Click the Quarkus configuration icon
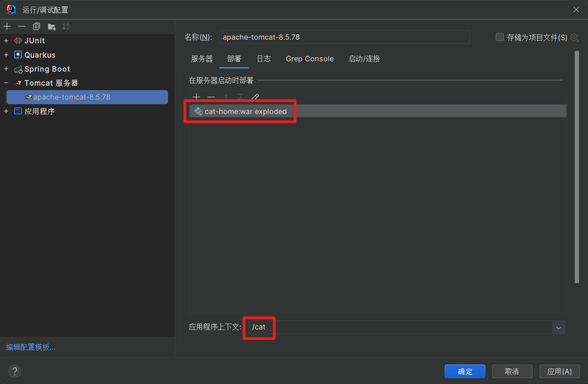Image resolution: width=588 pixels, height=384 pixels. [18, 55]
